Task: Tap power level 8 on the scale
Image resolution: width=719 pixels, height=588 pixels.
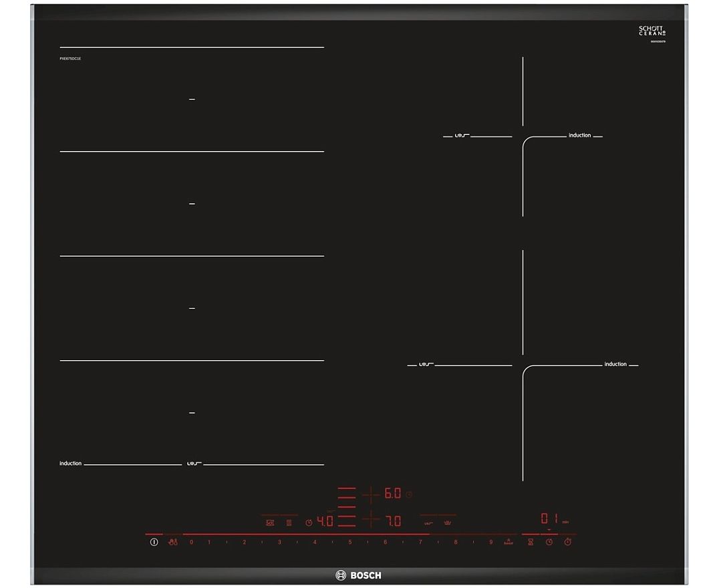Action: (x=456, y=542)
